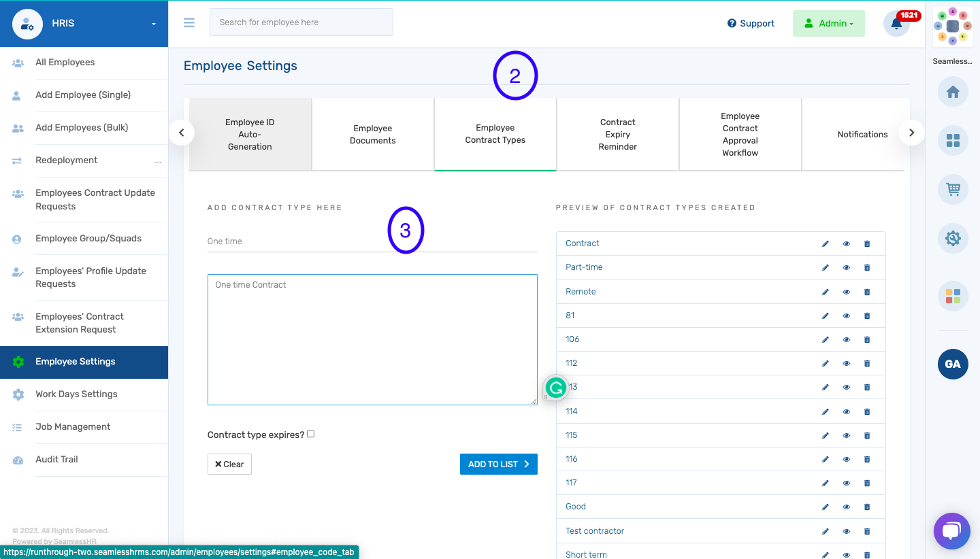This screenshot has height=559, width=980.
Task: Click the ADD TO LIST button
Action: (498, 464)
